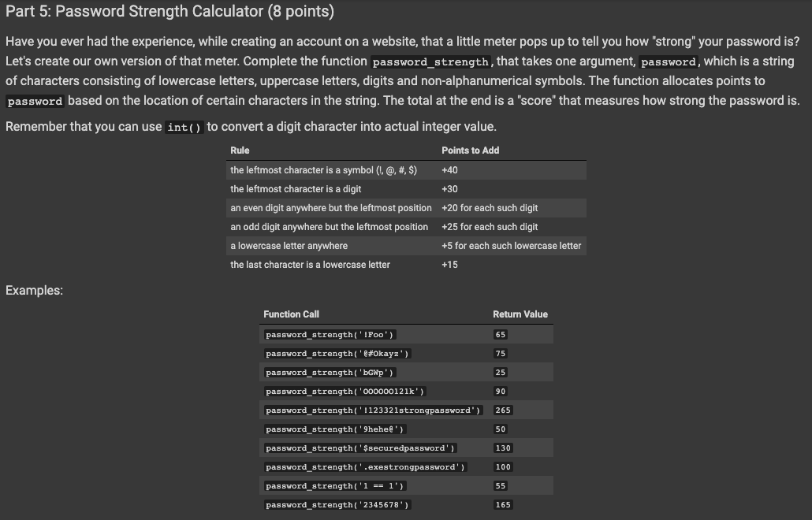This screenshot has width=812, height=520.
Task: Click the password_strength('!Foo') example call
Action: pyautogui.click(x=330, y=334)
